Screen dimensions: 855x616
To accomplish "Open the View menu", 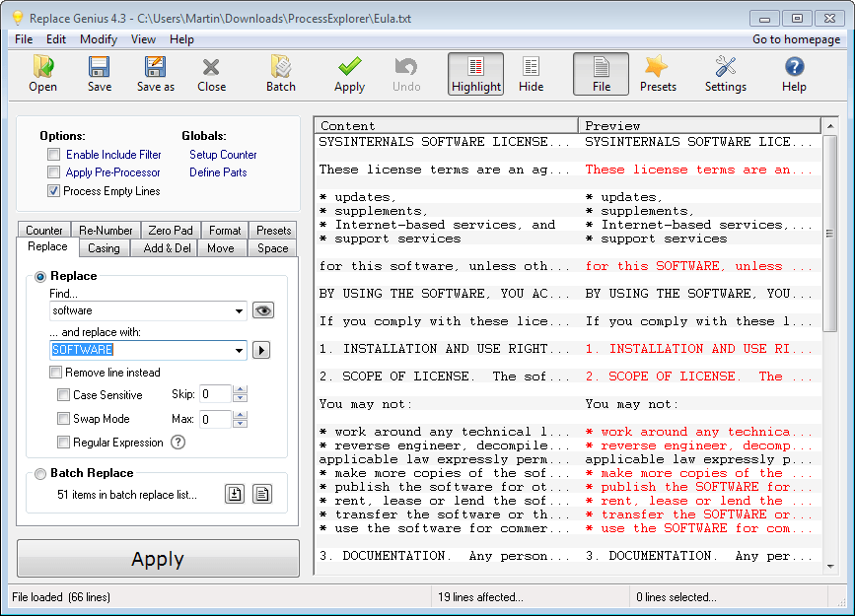I will pyautogui.click(x=143, y=39).
